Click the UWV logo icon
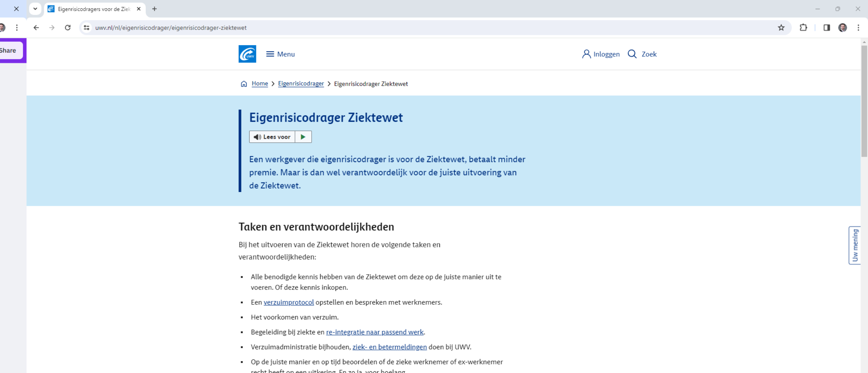 coord(247,54)
